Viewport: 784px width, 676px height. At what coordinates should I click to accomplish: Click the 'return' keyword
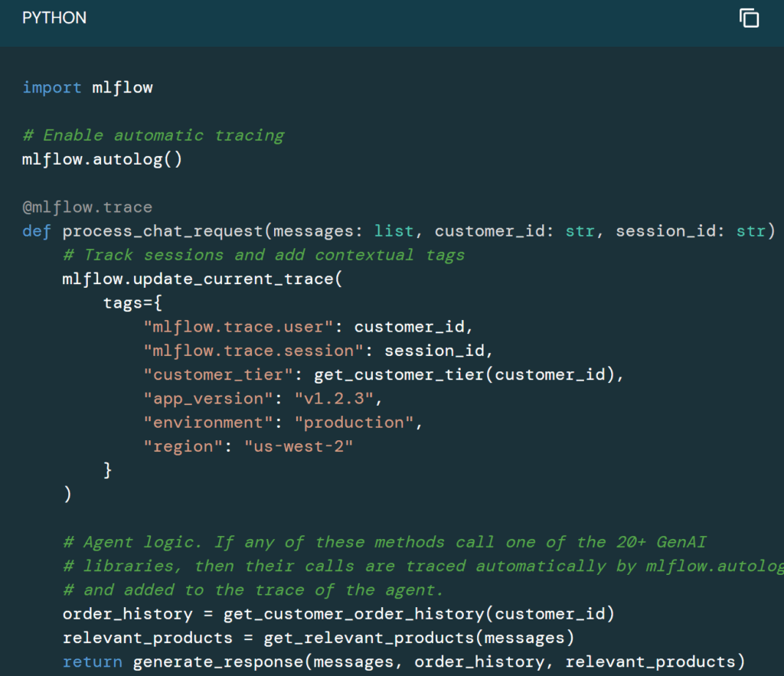[93, 661]
